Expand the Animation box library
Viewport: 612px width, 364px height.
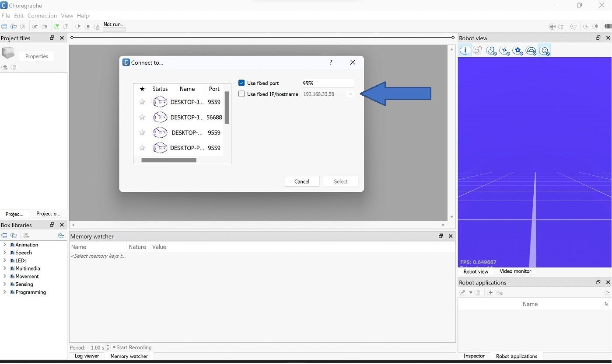(x=5, y=245)
